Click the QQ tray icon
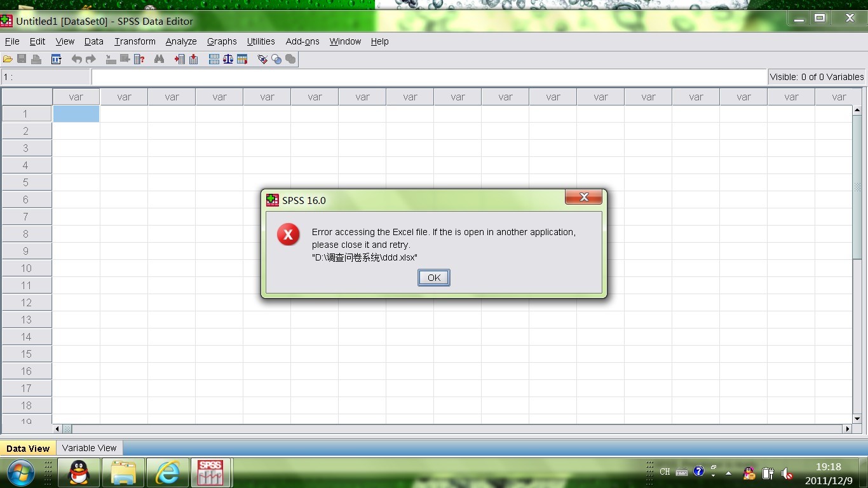This screenshot has height=488, width=868. pyautogui.click(x=750, y=473)
